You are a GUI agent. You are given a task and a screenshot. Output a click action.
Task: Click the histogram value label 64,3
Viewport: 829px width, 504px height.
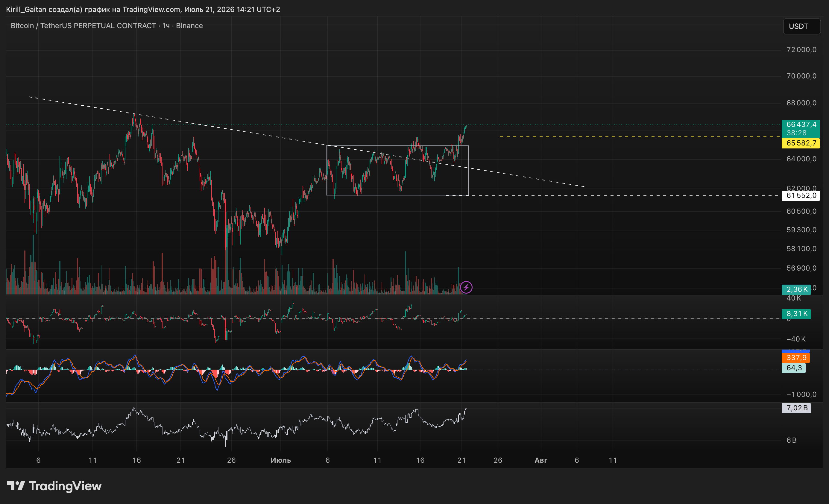point(793,368)
